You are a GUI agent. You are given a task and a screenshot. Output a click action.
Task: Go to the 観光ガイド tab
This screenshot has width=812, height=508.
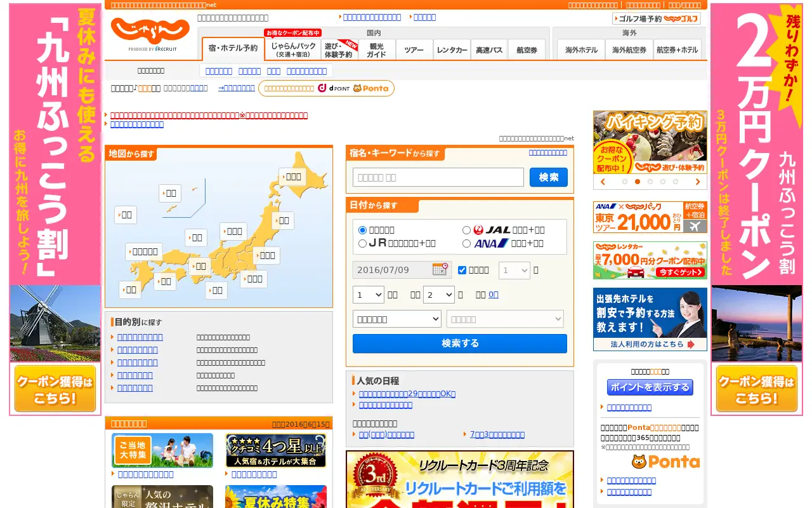377,50
